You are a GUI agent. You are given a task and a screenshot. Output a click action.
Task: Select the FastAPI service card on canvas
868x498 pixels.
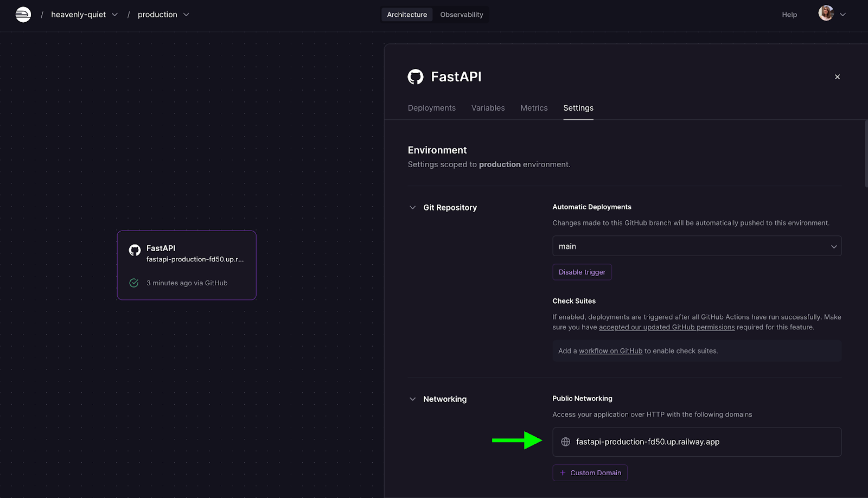[x=187, y=265]
